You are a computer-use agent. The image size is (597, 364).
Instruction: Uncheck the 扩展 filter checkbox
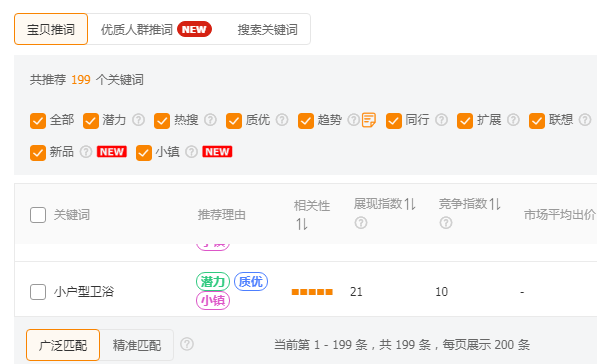[x=465, y=121]
